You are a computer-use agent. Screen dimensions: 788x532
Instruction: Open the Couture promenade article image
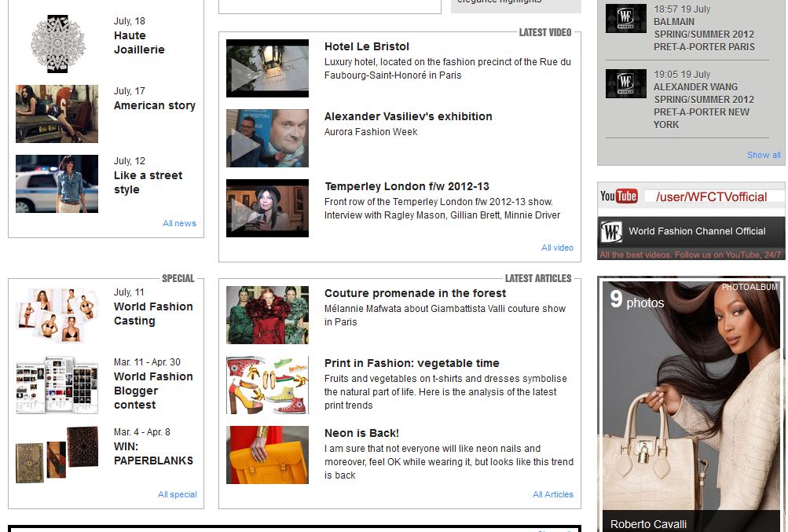click(x=267, y=315)
